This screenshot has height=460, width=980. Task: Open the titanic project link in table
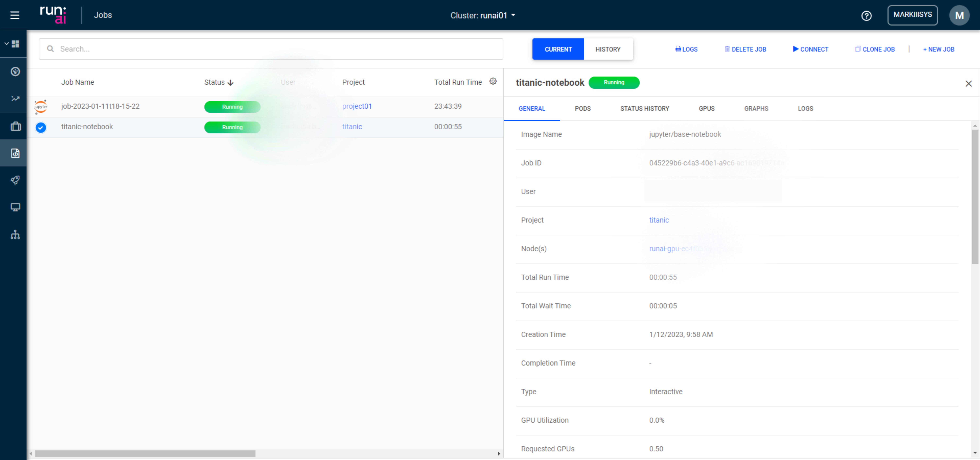pos(352,127)
